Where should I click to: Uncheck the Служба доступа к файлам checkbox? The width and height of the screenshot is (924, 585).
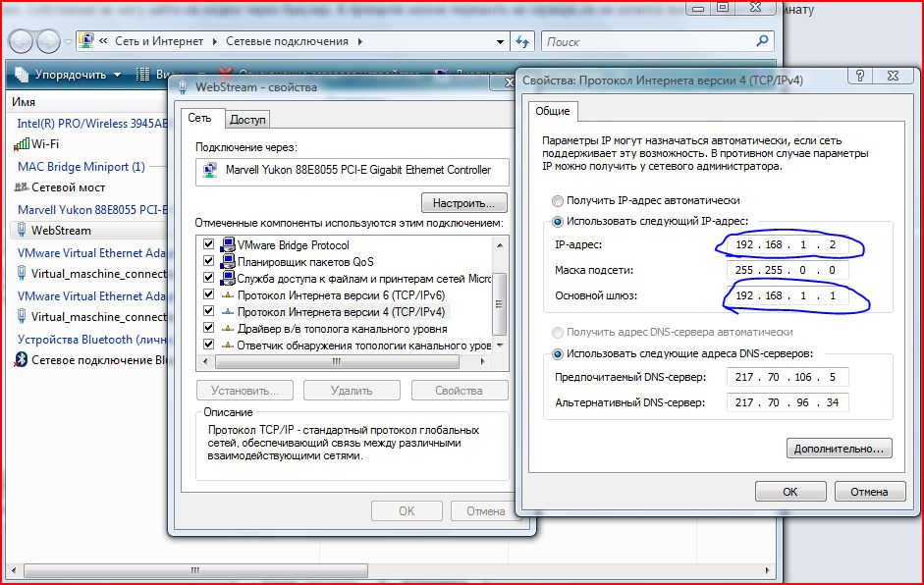[x=208, y=277]
